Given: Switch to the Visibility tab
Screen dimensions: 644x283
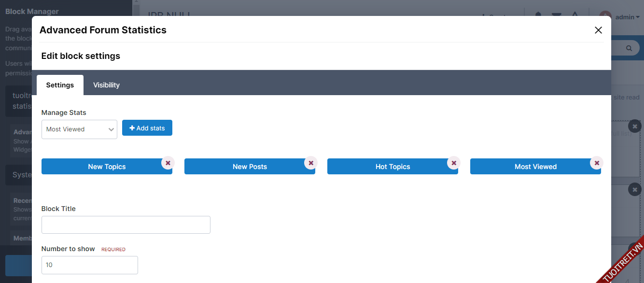Looking at the screenshot, I should point(106,85).
